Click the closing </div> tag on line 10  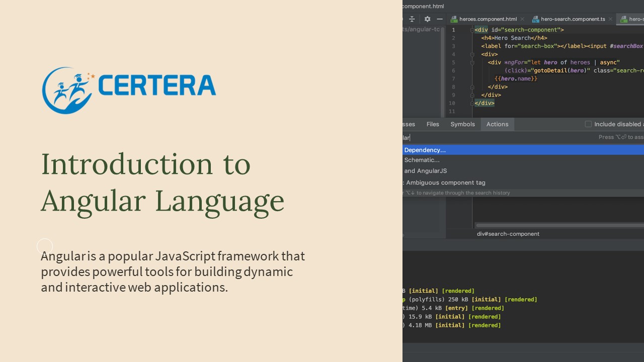click(485, 103)
